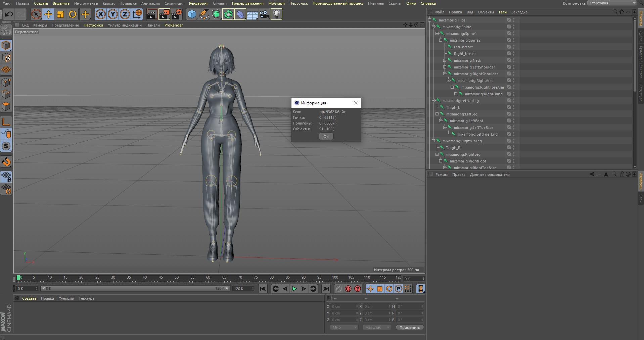Viewport: 644px width, 340px height.
Task: Switch to Texture mode icon
Action: pyautogui.click(x=6, y=58)
